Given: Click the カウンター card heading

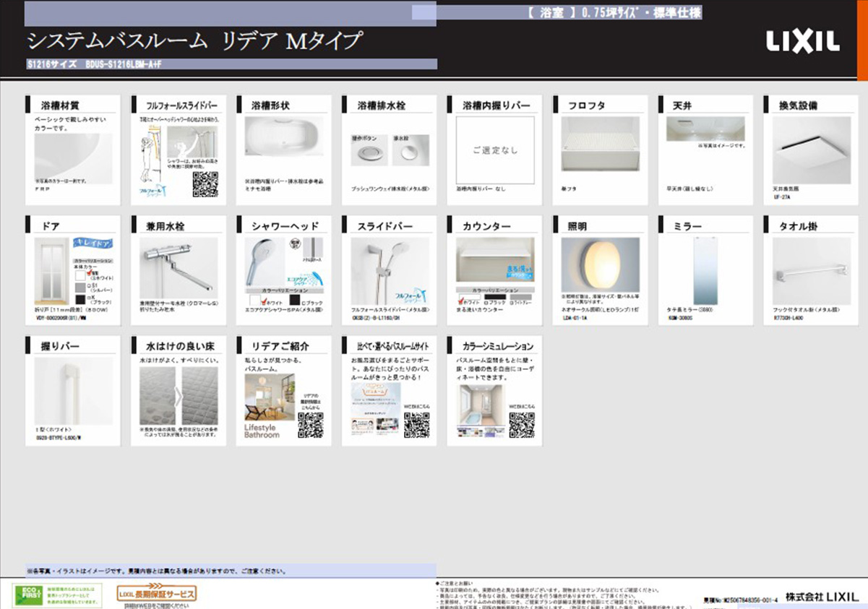Looking at the screenshot, I should pyautogui.click(x=487, y=227).
